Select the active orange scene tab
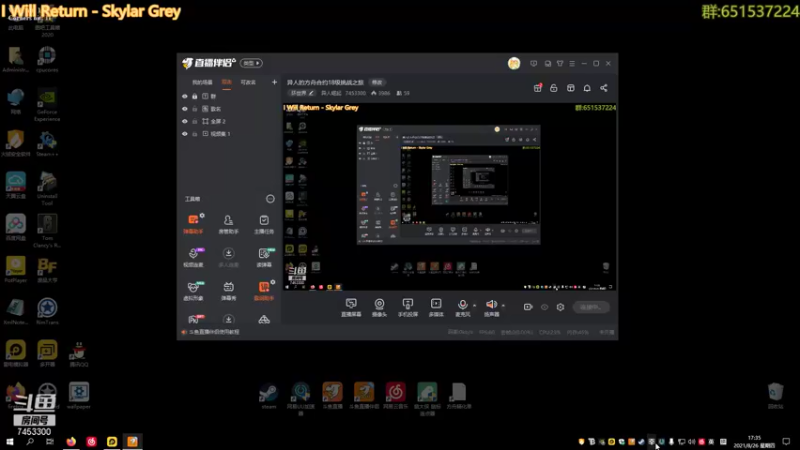Viewport: 800px width, 450px height. [227, 82]
